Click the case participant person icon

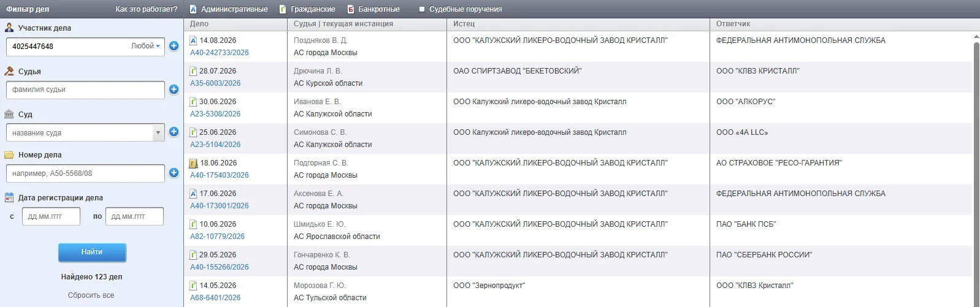pos(9,28)
